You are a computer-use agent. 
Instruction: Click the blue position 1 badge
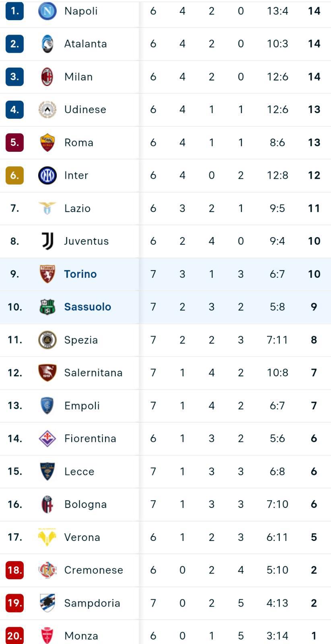14,11
